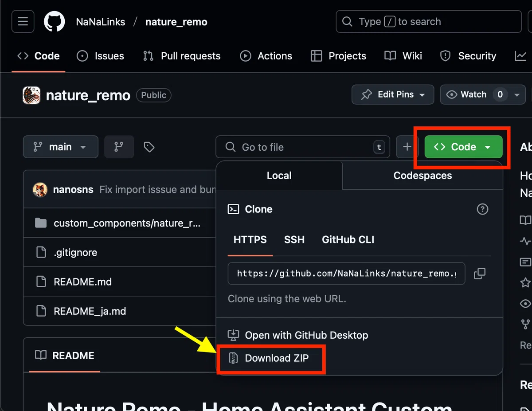The height and width of the screenshot is (411, 532).
Task: Go to the GitHub home logo
Action: tap(54, 22)
